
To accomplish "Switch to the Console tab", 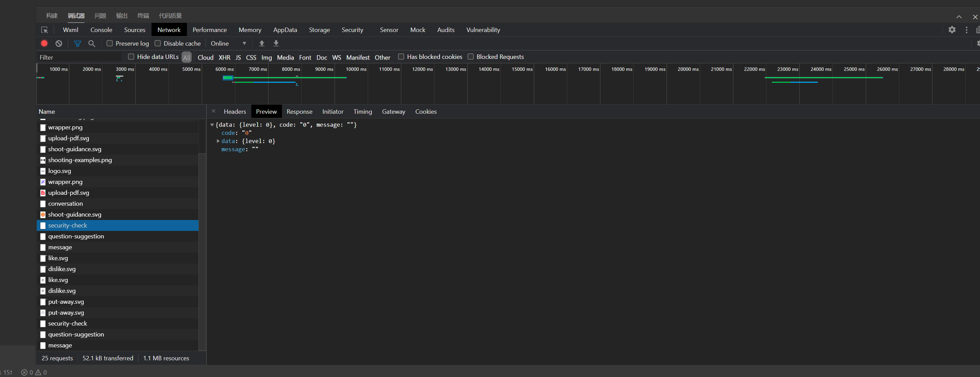I will 101,30.
